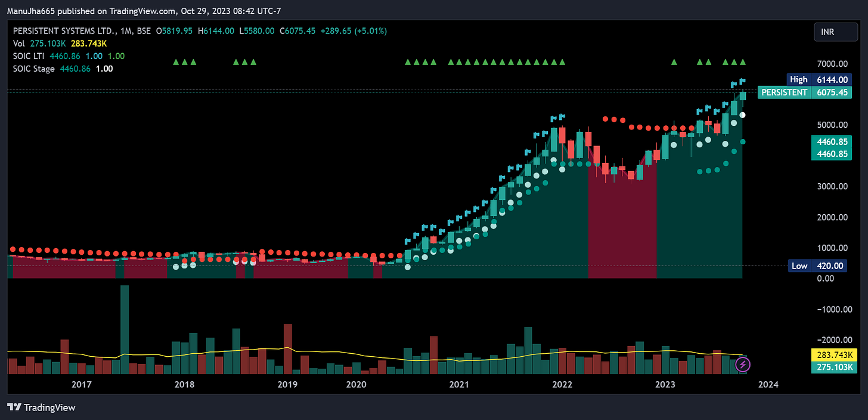Click the 2023 label on time axis
The width and height of the screenshot is (868, 420).
point(665,385)
